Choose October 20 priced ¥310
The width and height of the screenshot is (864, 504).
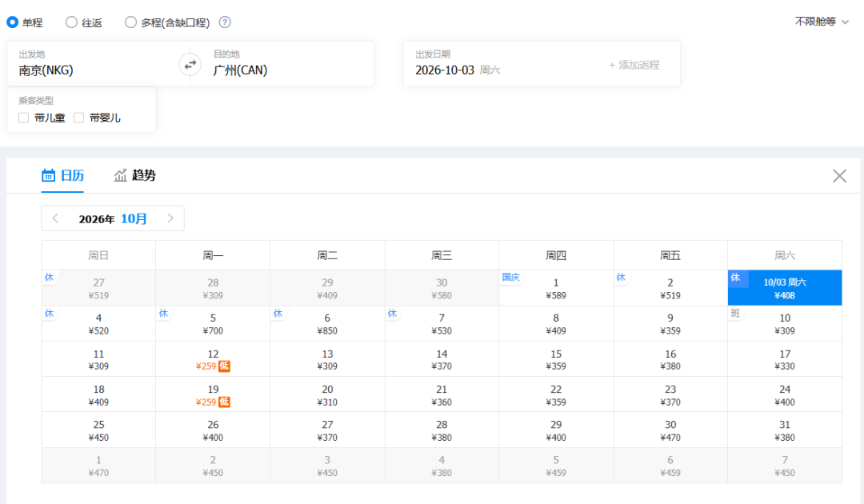pos(327,394)
